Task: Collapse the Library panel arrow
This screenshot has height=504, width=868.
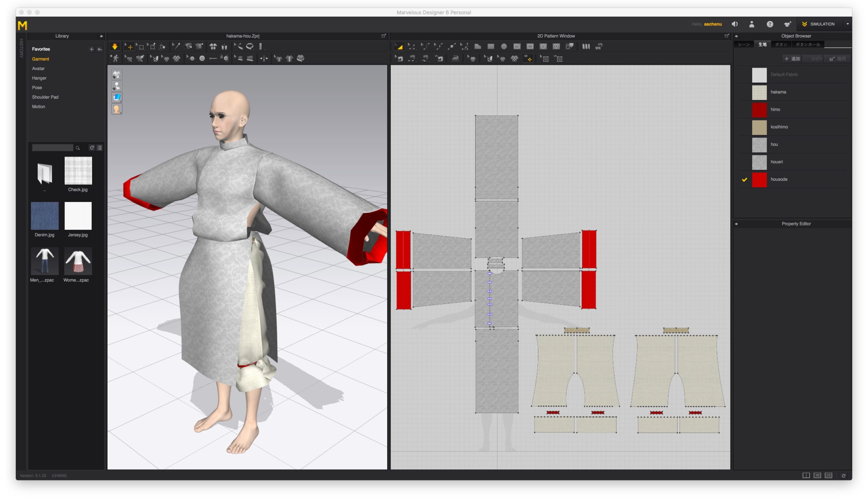Action: [x=101, y=36]
